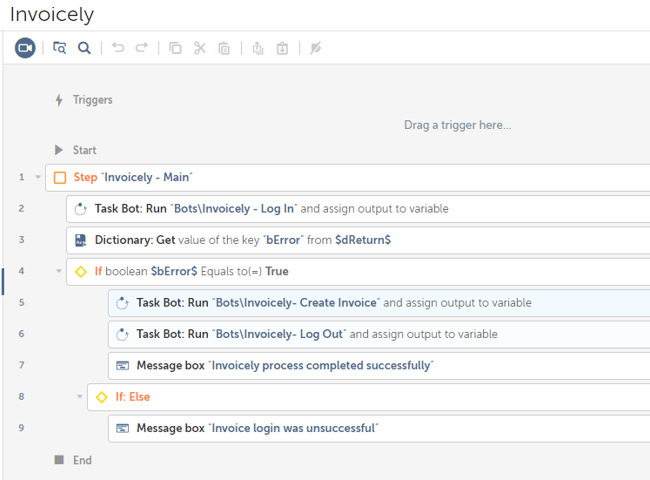650x480 pixels.
Task: Select Task Bot Run Log Out row
Action: pos(379,334)
